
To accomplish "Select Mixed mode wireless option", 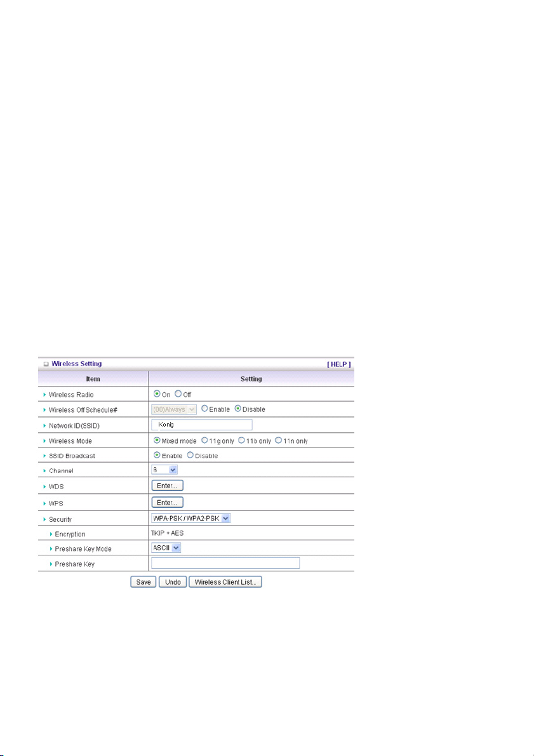I will point(157,441).
